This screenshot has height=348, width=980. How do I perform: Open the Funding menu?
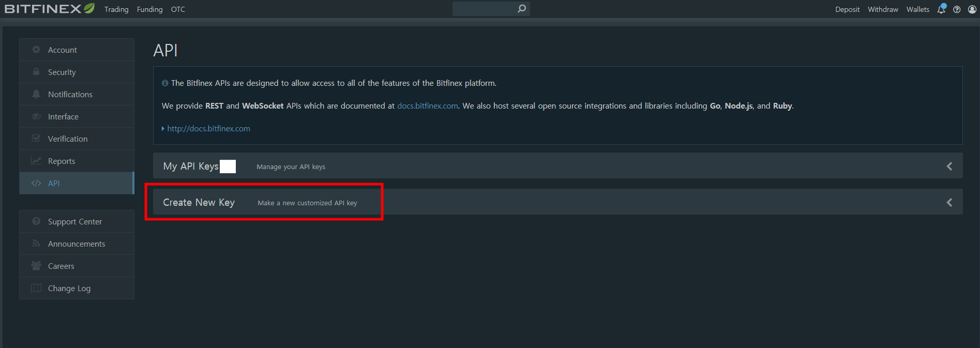coord(149,9)
